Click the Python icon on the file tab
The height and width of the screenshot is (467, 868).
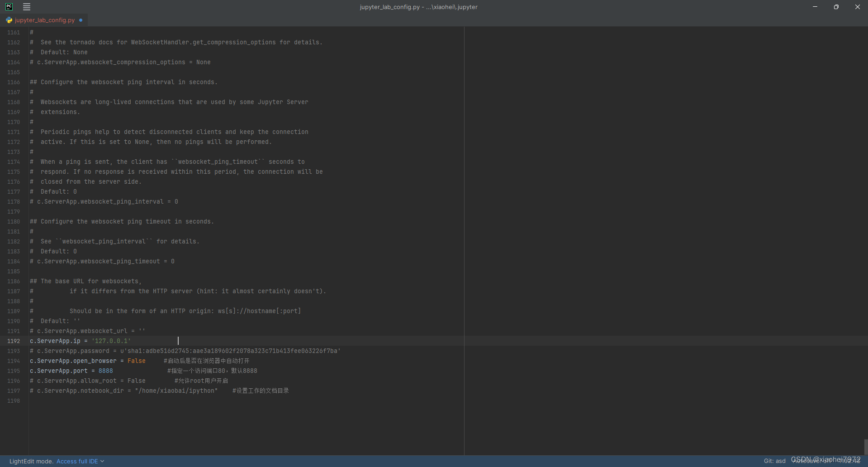click(x=9, y=20)
